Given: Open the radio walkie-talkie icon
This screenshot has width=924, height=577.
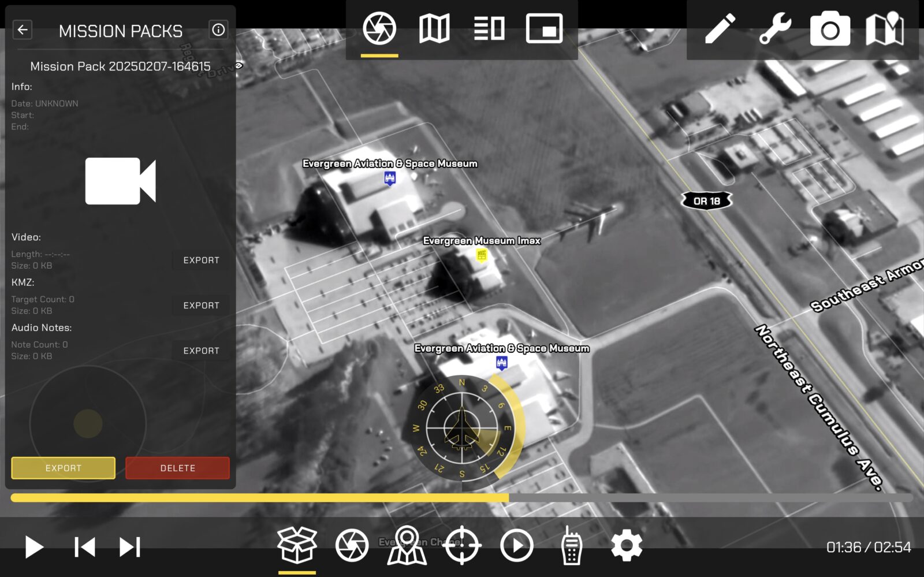Looking at the screenshot, I should 571,545.
